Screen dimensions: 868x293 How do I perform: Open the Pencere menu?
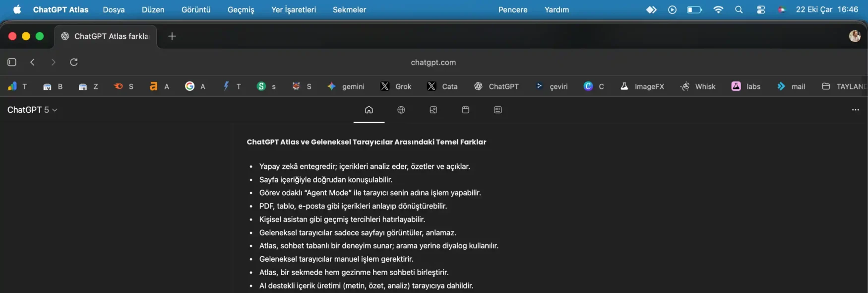pos(513,9)
